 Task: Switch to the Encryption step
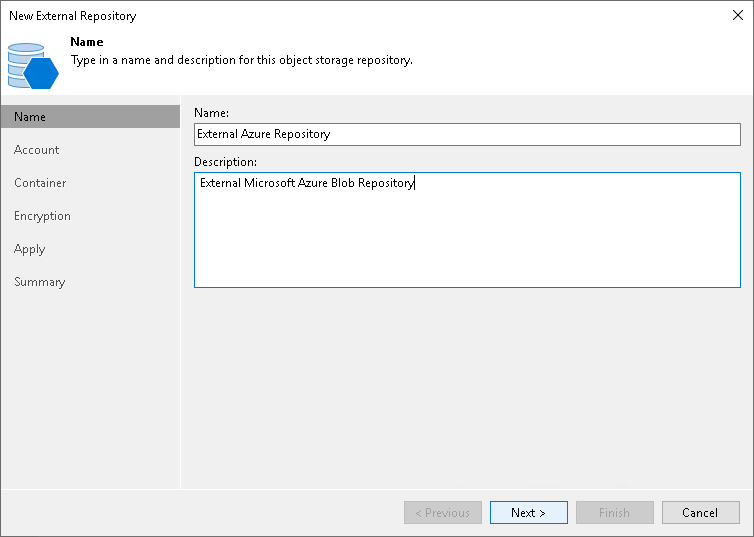42,216
